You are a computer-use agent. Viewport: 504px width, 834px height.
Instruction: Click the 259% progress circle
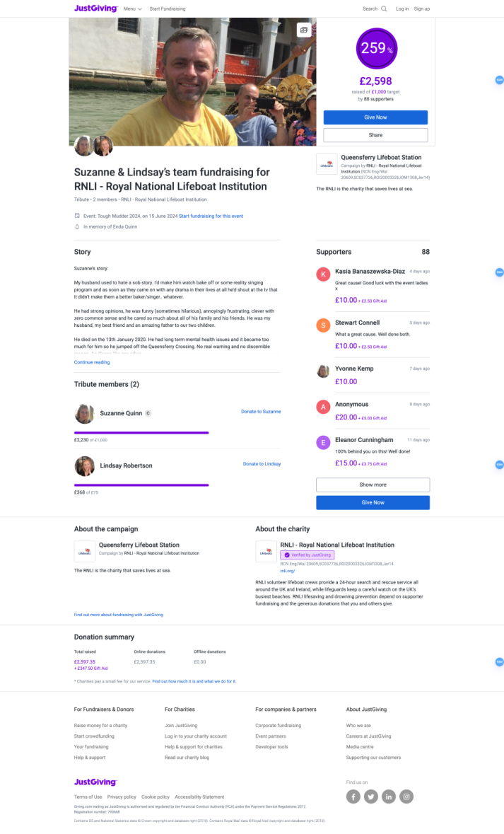[376, 48]
